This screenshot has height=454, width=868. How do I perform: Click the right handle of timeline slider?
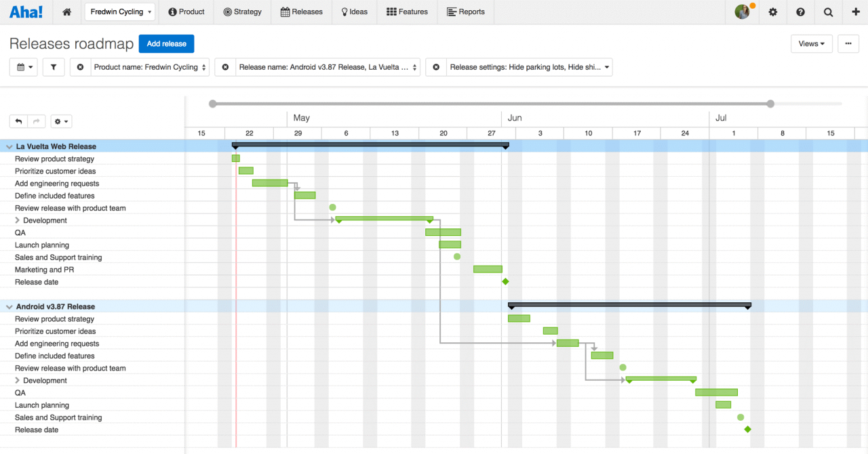[770, 104]
